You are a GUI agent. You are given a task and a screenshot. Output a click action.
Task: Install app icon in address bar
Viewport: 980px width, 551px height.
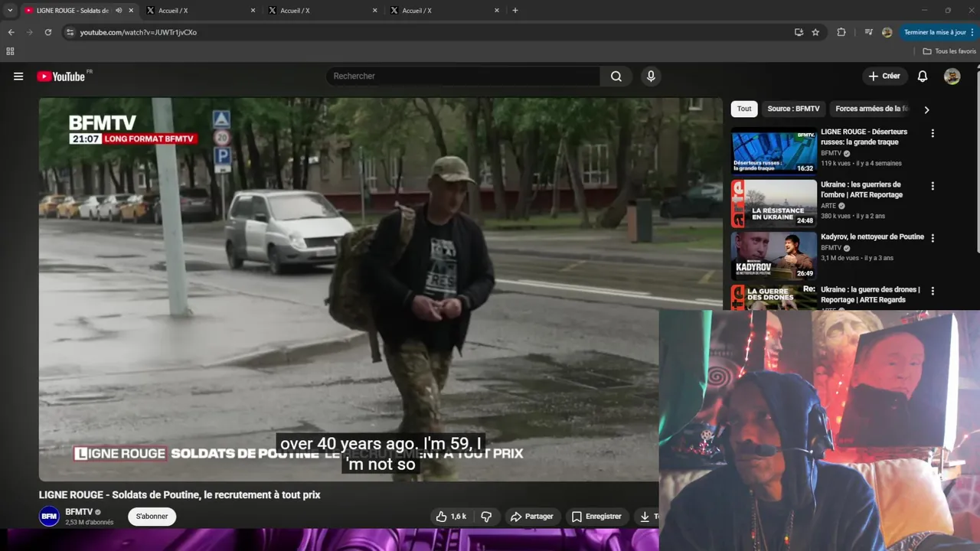(x=799, y=32)
